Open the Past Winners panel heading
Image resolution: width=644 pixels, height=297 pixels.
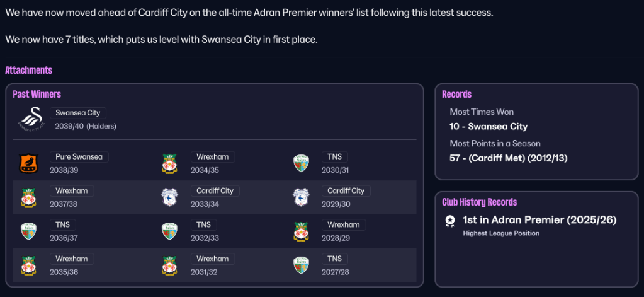(37, 94)
